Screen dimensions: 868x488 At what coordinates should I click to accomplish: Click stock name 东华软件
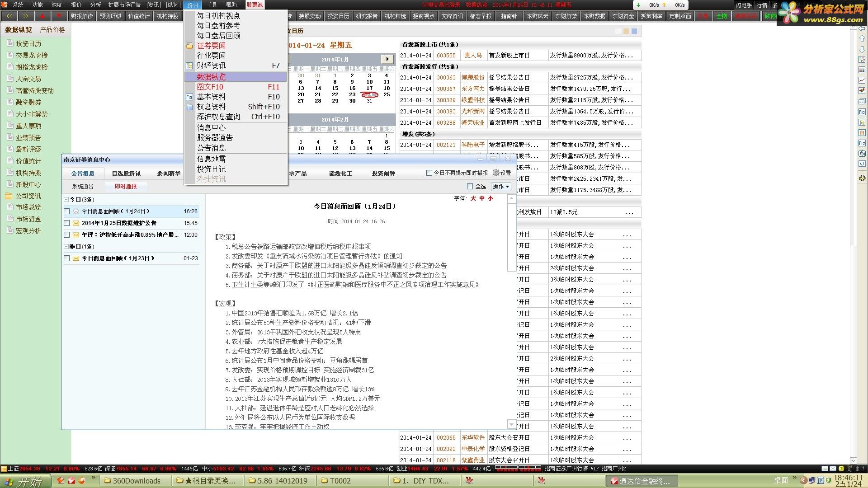472,438
